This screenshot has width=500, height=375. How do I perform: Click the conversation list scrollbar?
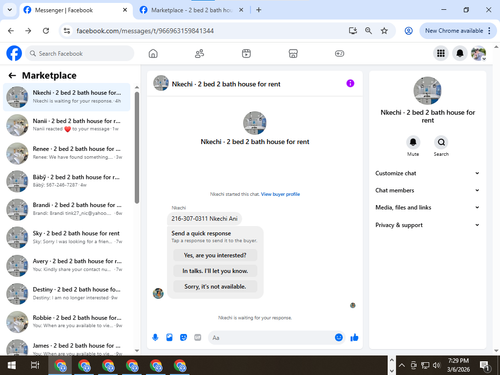coord(137,147)
